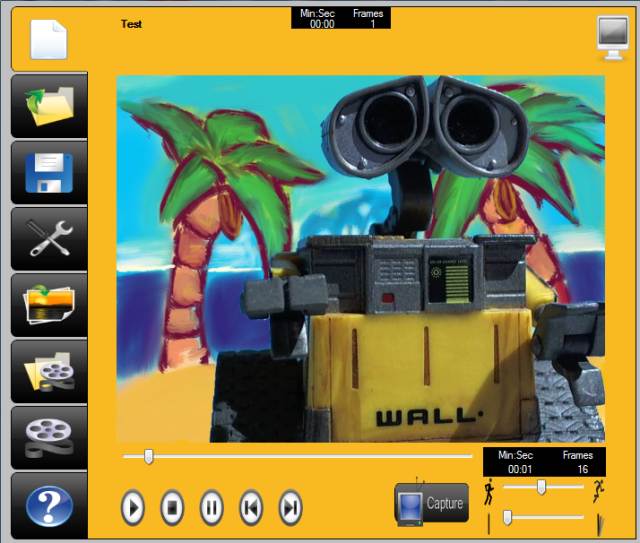The image size is (640, 543).
Task: Play the animation
Action: pyautogui.click(x=133, y=507)
